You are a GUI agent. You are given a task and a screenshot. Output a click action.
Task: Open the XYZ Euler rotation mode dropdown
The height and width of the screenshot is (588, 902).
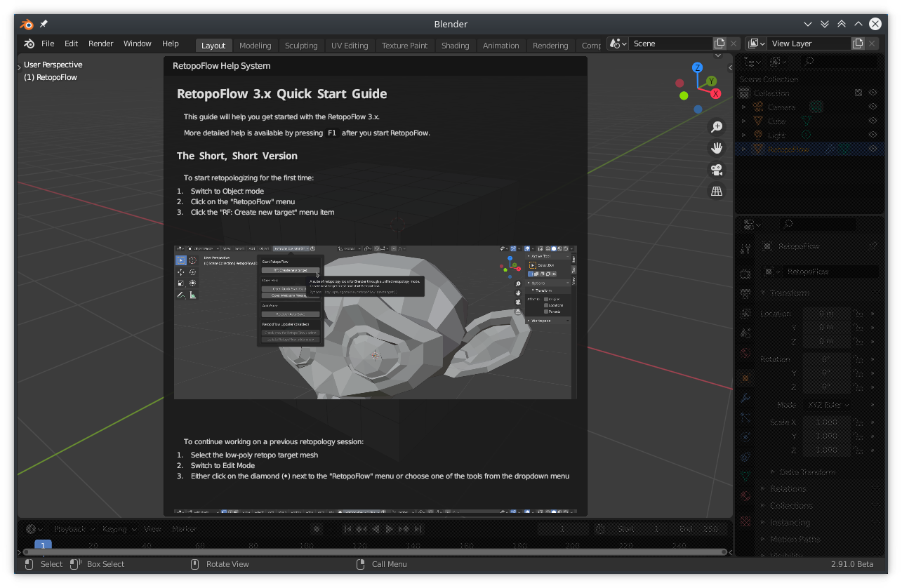pyautogui.click(x=827, y=405)
